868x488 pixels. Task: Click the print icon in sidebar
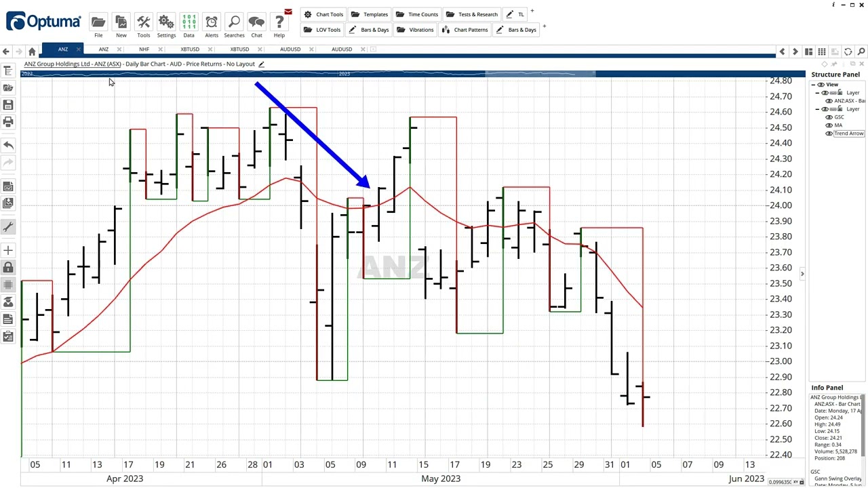(8, 122)
